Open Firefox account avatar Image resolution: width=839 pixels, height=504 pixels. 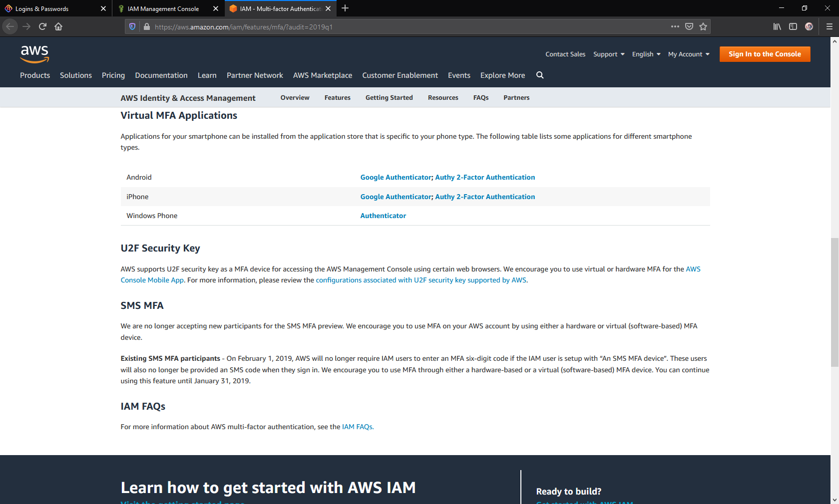coord(809,26)
